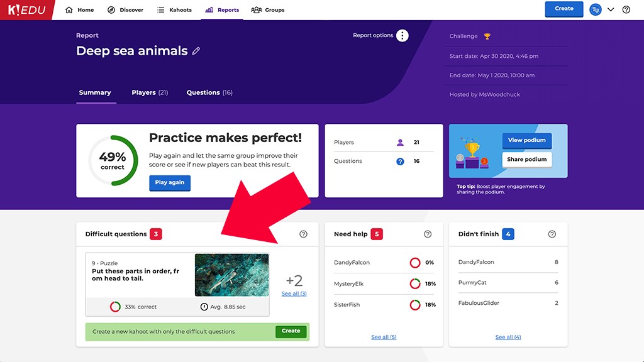This screenshot has height=362, width=644.
Task: Open Groups in the top navigation
Action: pos(268,10)
